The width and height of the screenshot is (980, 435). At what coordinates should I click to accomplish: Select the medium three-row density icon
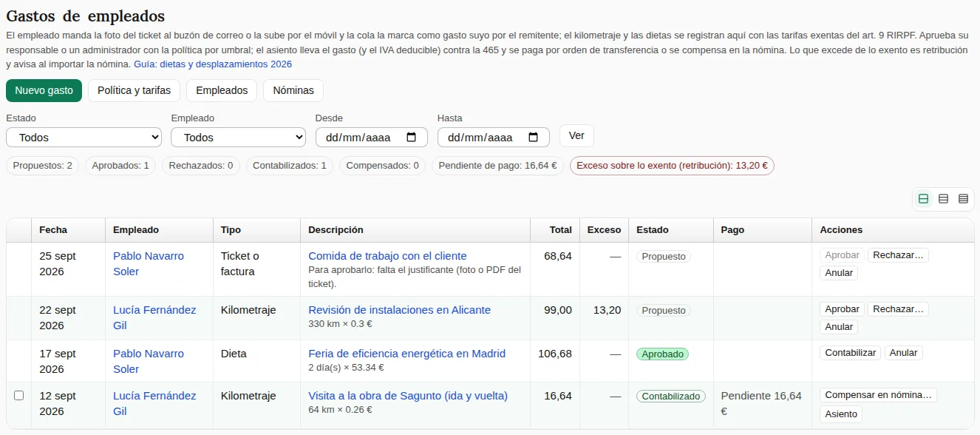[x=943, y=199]
